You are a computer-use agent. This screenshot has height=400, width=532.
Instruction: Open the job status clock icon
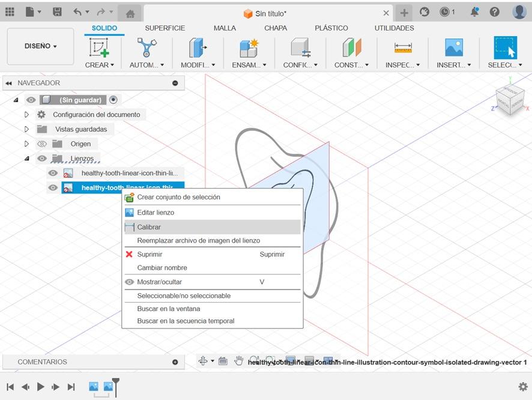point(444,12)
